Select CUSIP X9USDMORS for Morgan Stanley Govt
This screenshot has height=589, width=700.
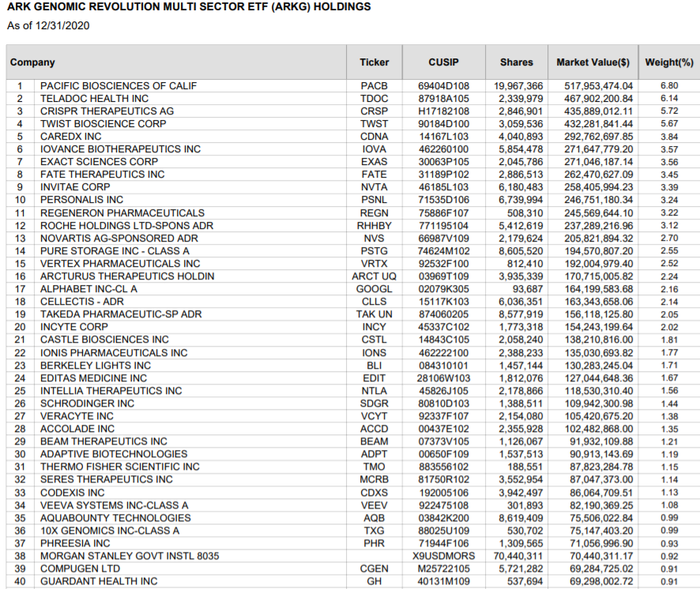coord(443,556)
